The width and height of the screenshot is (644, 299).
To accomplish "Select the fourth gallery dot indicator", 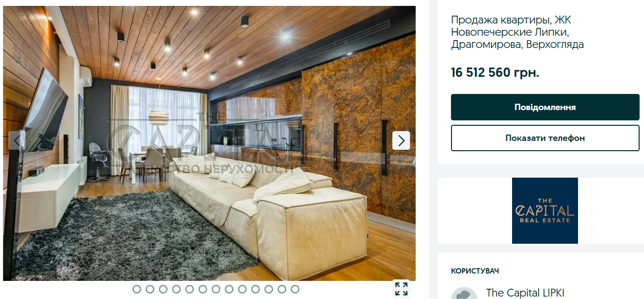I will point(176,289).
